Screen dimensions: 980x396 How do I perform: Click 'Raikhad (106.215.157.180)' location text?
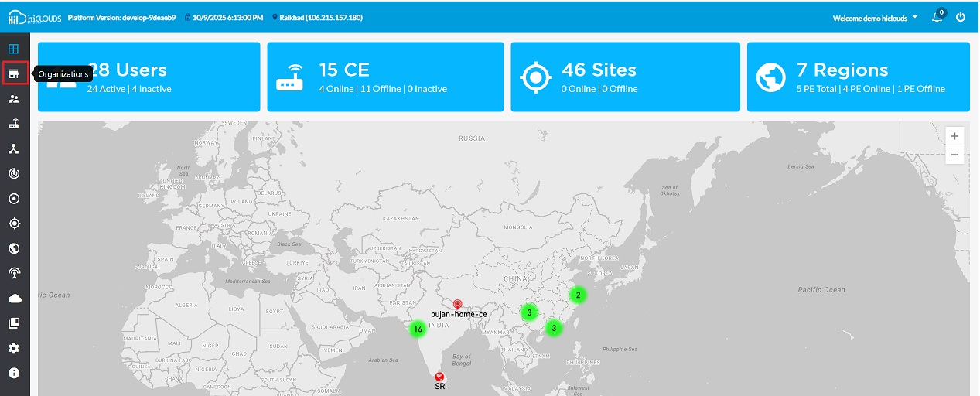(x=321, y=17)
